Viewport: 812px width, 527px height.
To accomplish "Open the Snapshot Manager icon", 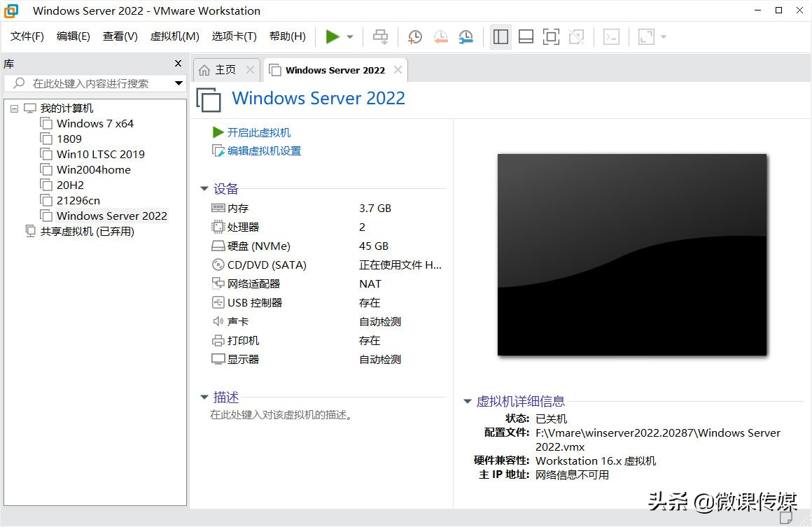I will point(466,37).
